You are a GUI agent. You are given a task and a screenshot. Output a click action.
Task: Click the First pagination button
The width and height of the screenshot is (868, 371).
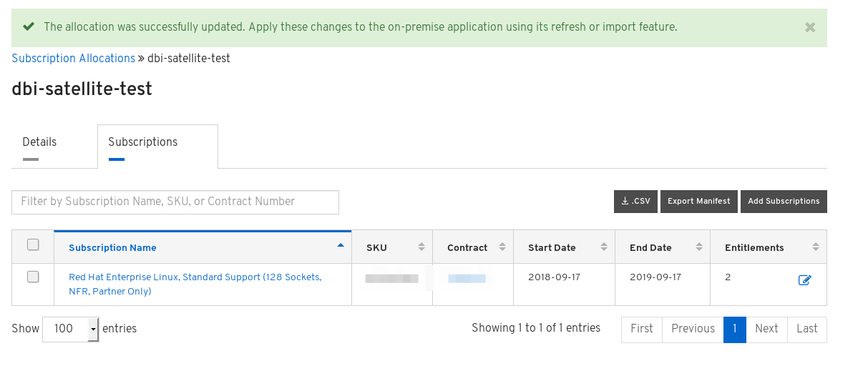(x=642, y=329)
